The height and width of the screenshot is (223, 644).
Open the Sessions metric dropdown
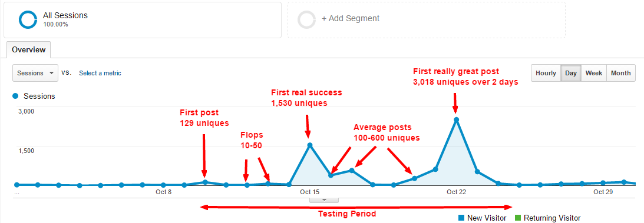click(x=35, y=73)
